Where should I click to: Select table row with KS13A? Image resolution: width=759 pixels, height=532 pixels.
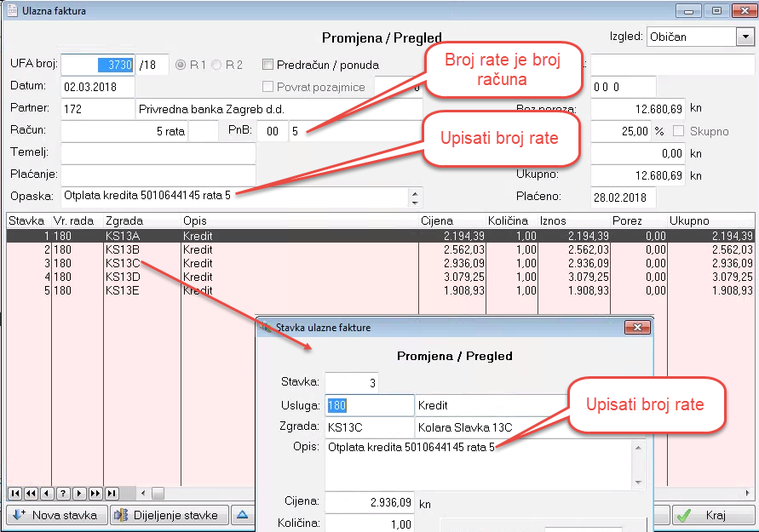point(380,236)
